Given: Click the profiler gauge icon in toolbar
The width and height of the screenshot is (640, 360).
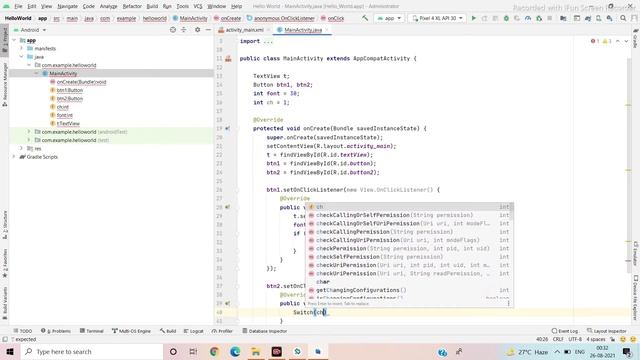Looking at the screenshot, I should [x=528, y=18].
